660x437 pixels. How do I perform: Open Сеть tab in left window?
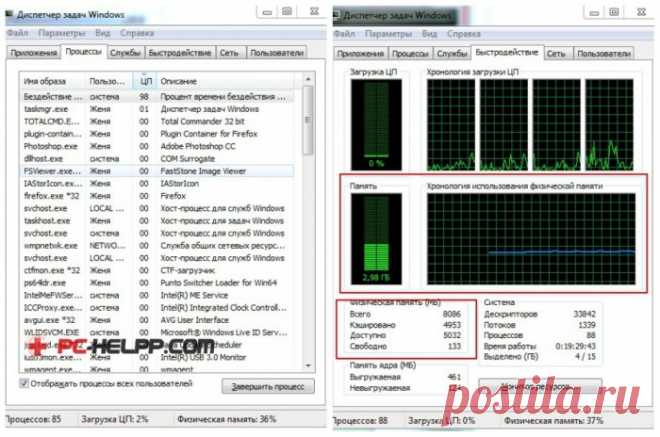230,53
